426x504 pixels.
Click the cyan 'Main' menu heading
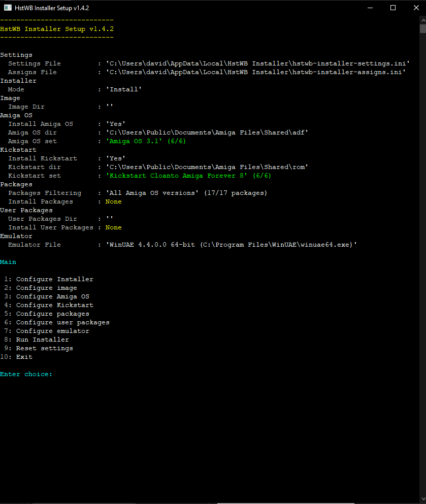pyautogui.click(x=8, y=262)
